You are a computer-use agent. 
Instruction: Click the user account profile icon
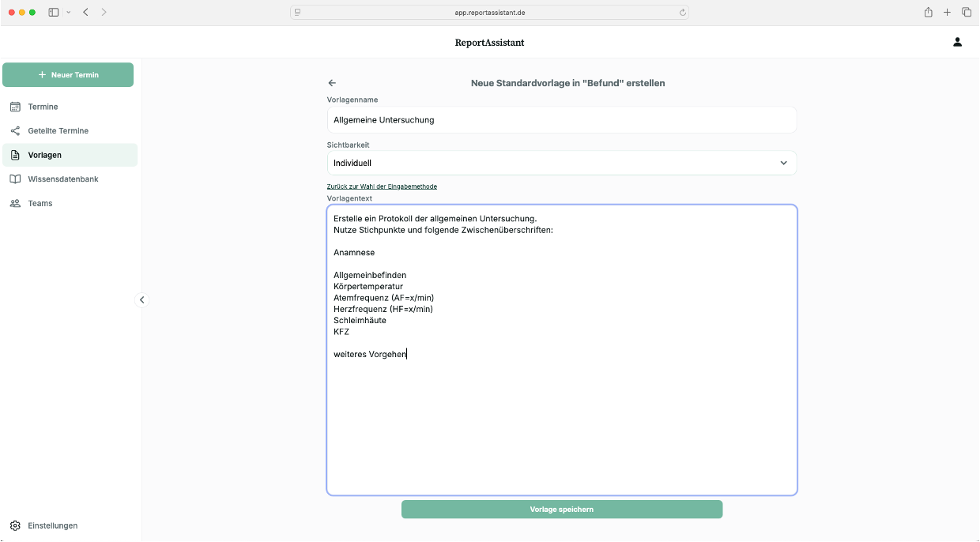(x=957, y=42)
